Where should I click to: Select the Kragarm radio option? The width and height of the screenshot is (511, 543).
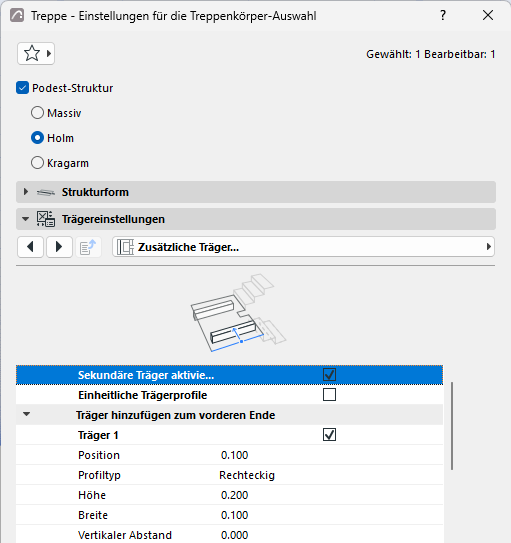coord(37,163)
